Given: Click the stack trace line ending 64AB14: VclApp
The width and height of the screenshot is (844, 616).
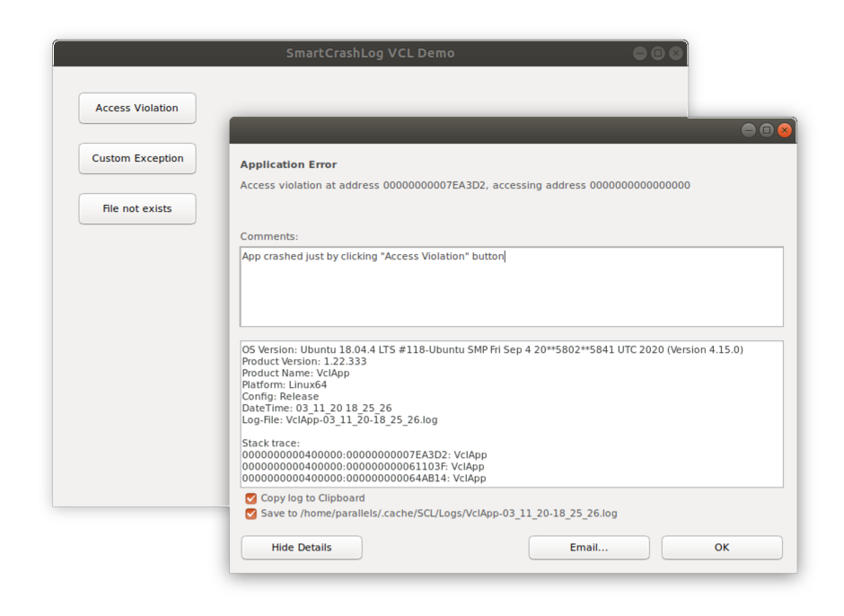Looking at the screenshot, I should pos(364,478).
